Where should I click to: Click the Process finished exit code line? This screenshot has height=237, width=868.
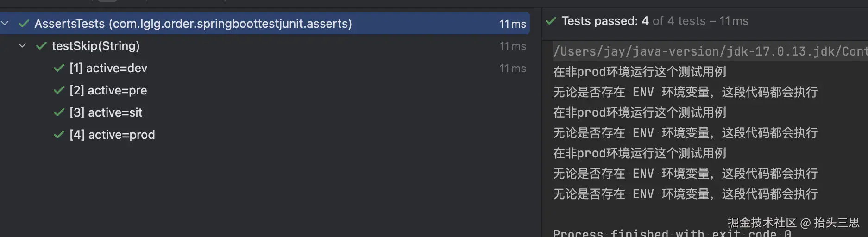click(x=672, y=233)
